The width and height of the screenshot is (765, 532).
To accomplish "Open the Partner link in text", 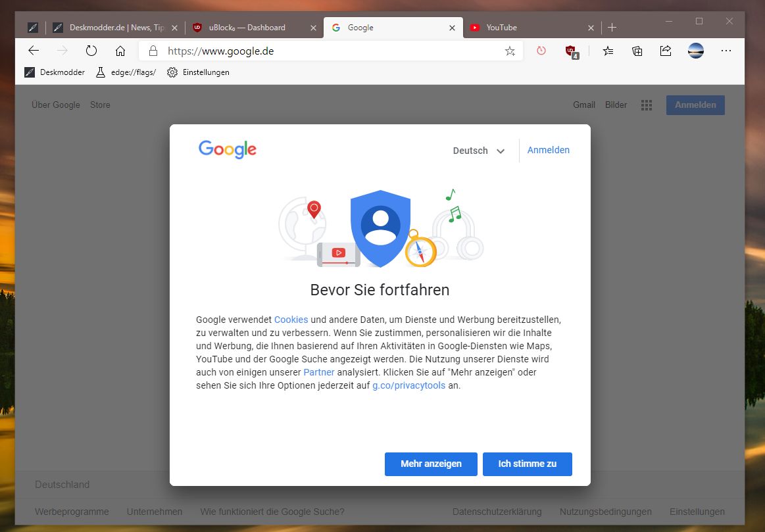I will click(318, 373).
